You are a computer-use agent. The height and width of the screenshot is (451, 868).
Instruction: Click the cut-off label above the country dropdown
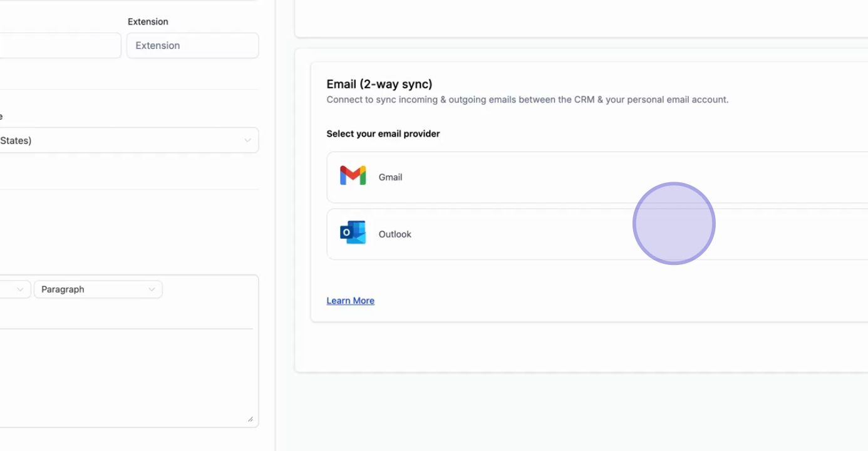click(x=1, y=117)
